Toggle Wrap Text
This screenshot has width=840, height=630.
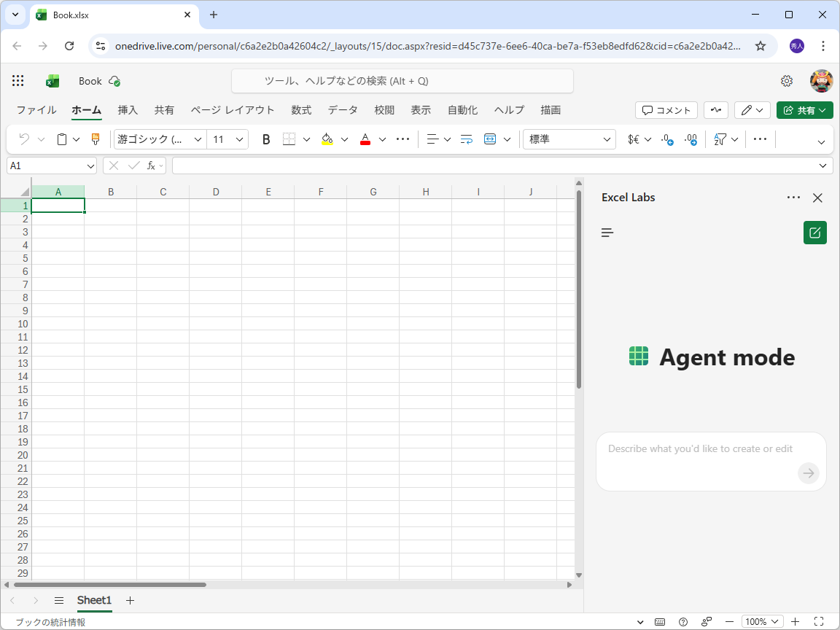point(467,139)
